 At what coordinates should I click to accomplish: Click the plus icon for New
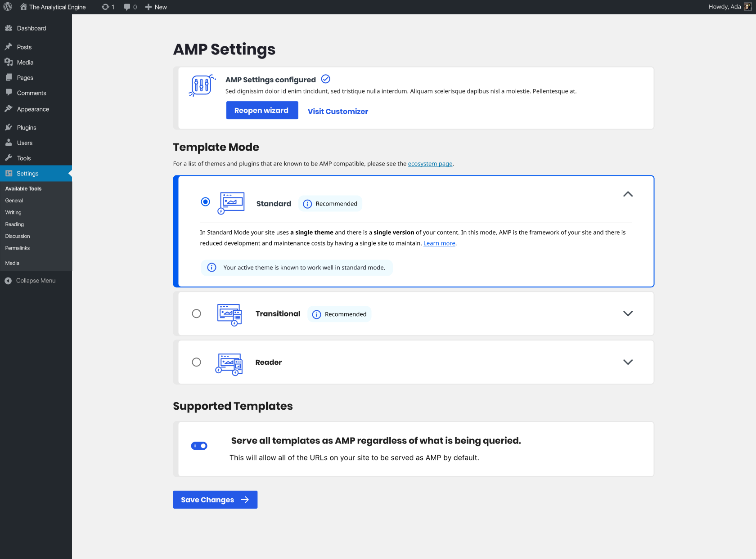[x=148, y=7]
